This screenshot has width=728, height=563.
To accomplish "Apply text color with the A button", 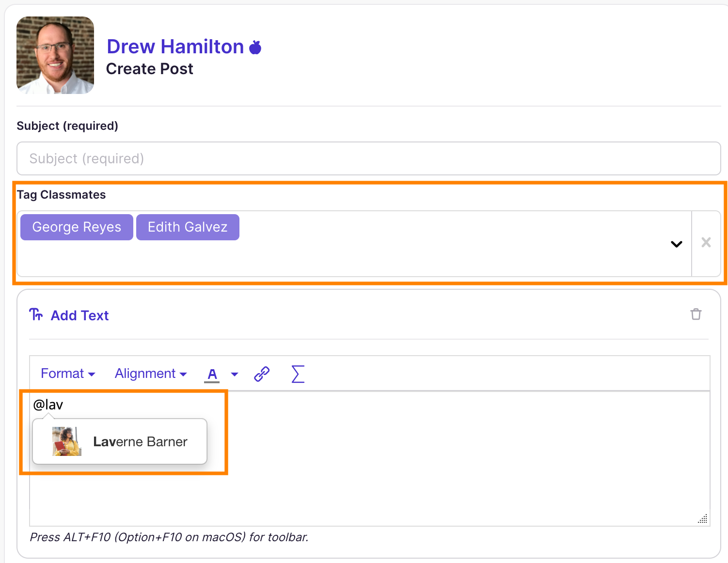I will click(x=212, y=375).
